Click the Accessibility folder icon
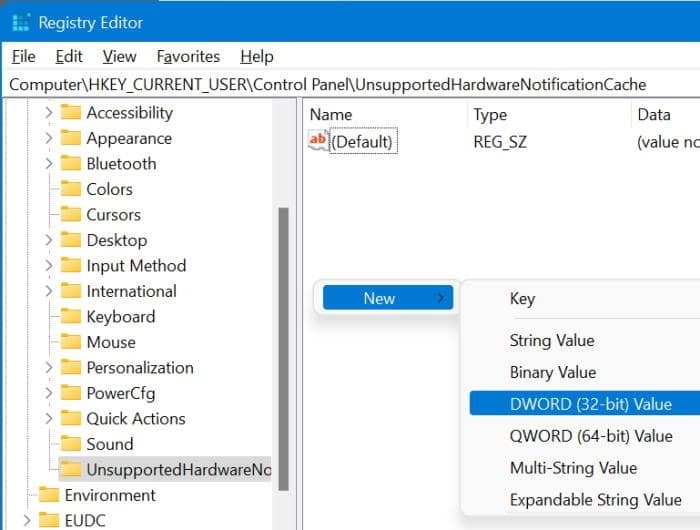Image resolution: width=700 pixels, height=530 pixels. (71, 113)
